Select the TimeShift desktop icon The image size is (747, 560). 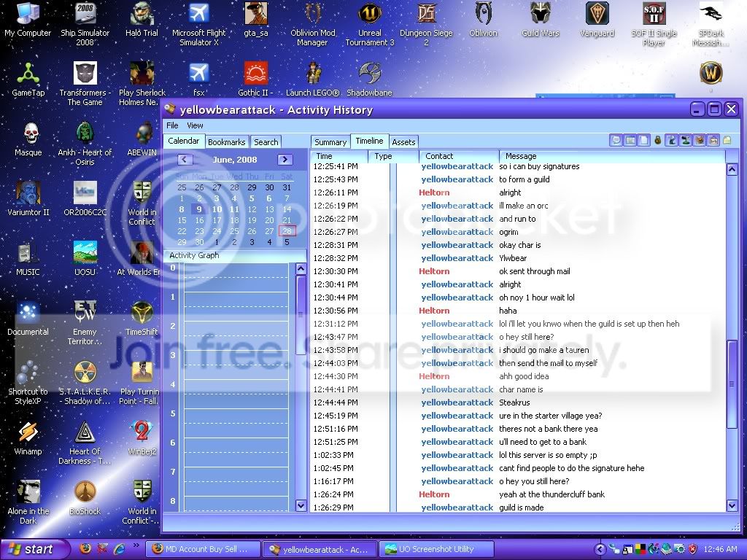tap(142, 319)
